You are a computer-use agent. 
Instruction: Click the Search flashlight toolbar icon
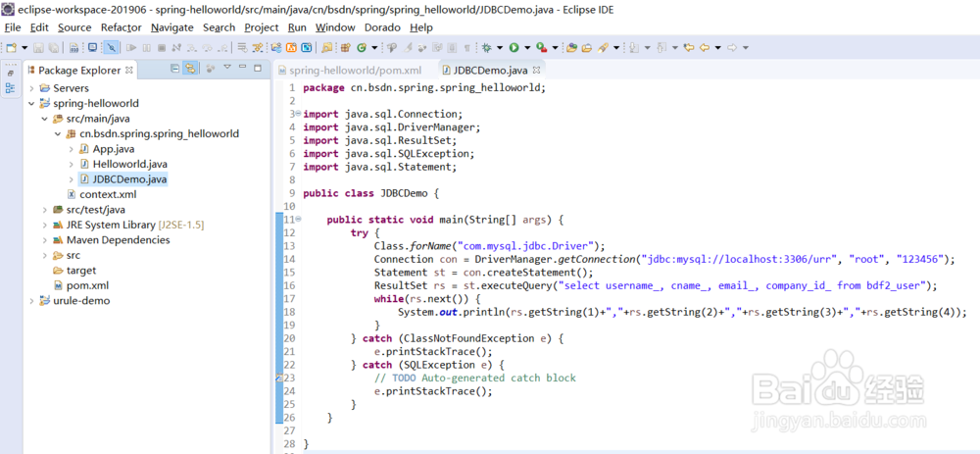(x=603, y=47)
